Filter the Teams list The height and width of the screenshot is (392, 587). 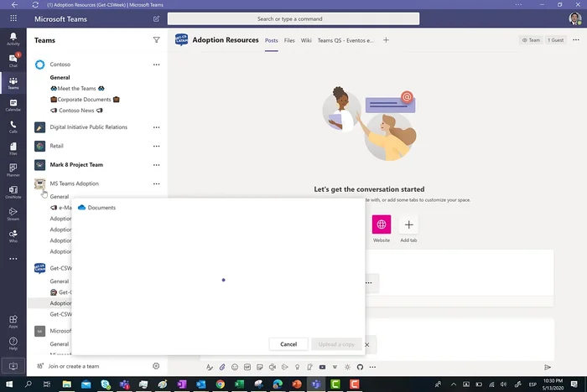pyautogui.click(x=157, y=40)
